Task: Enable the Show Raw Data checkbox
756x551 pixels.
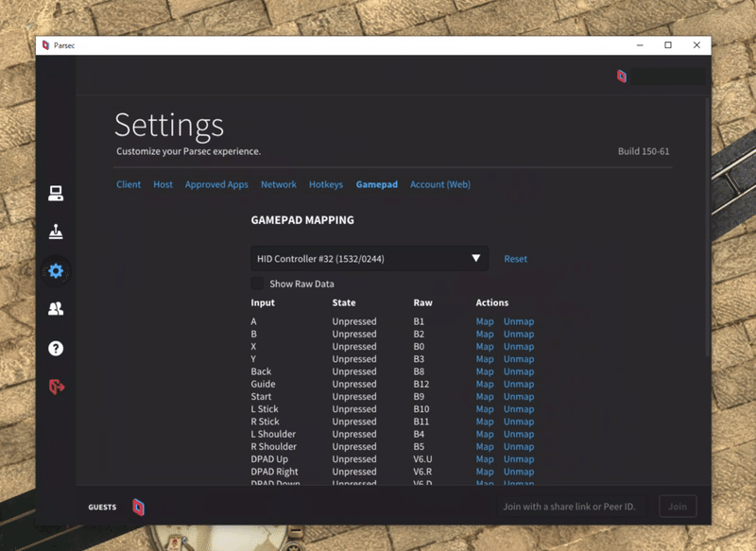Action: click(257, 284)
